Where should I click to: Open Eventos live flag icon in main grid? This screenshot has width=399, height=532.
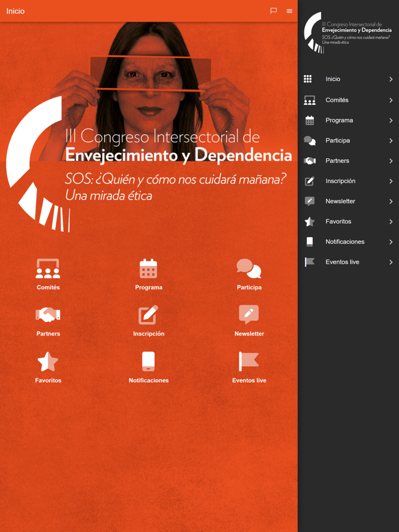[x=249, y=361]
